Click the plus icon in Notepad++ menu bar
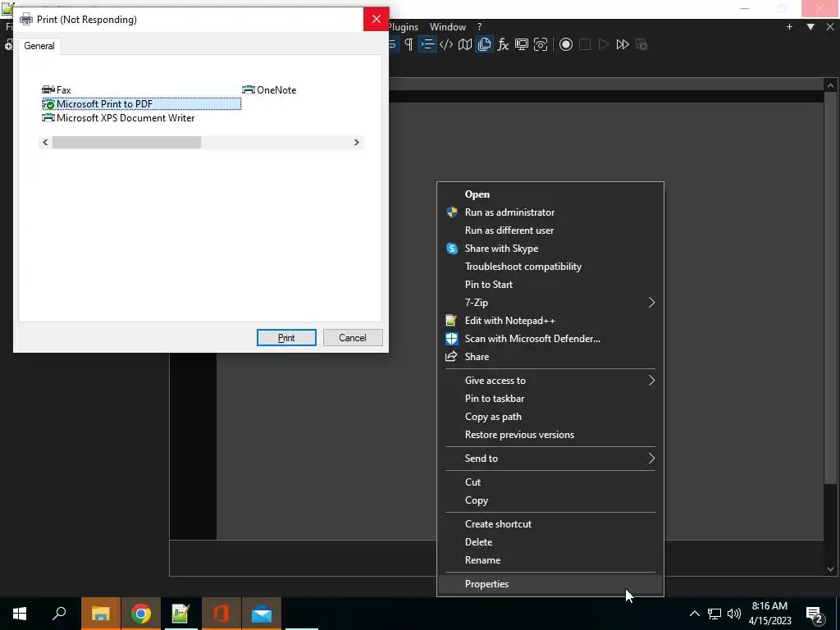Viewport: 840px width, 630px height. tap(789, 27)
